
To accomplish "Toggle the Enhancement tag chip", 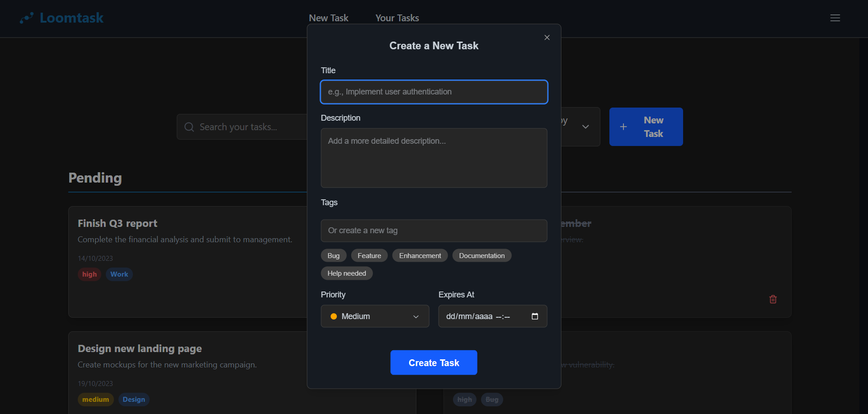I will pyautogui.click(x=420, y=256).
